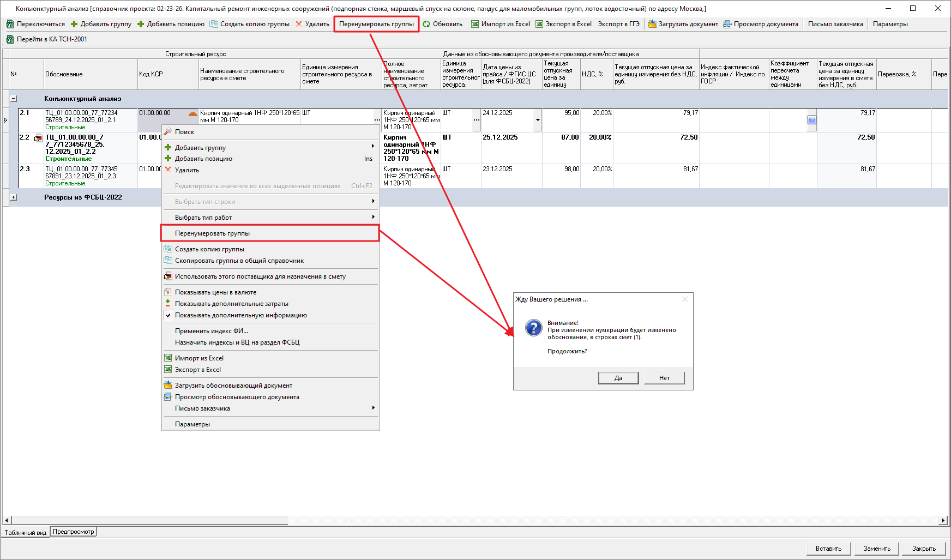Click the 'Вставить' button at bottom

[x=828, y=549]
